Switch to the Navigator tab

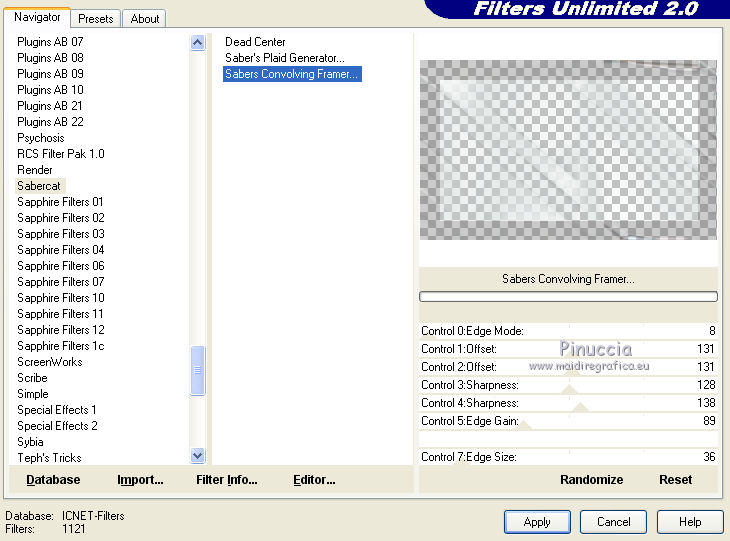(x=37, y=18)
